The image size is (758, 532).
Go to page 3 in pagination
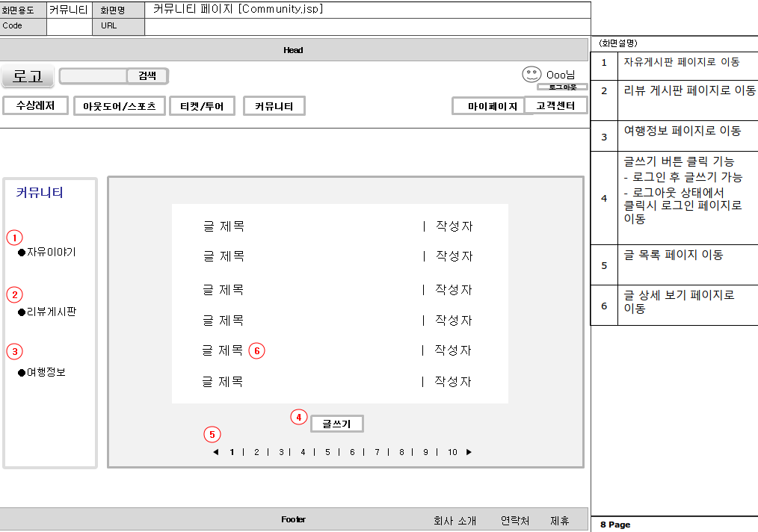click(281, 452)
